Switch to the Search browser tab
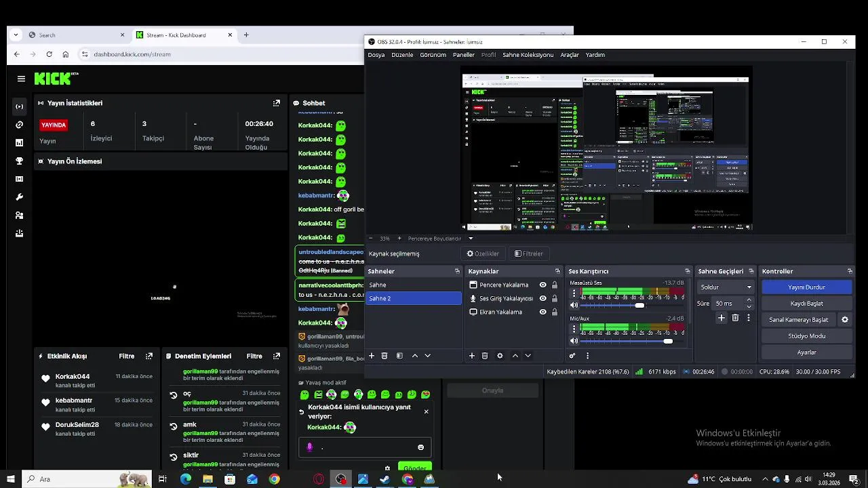 coord(76,35)
